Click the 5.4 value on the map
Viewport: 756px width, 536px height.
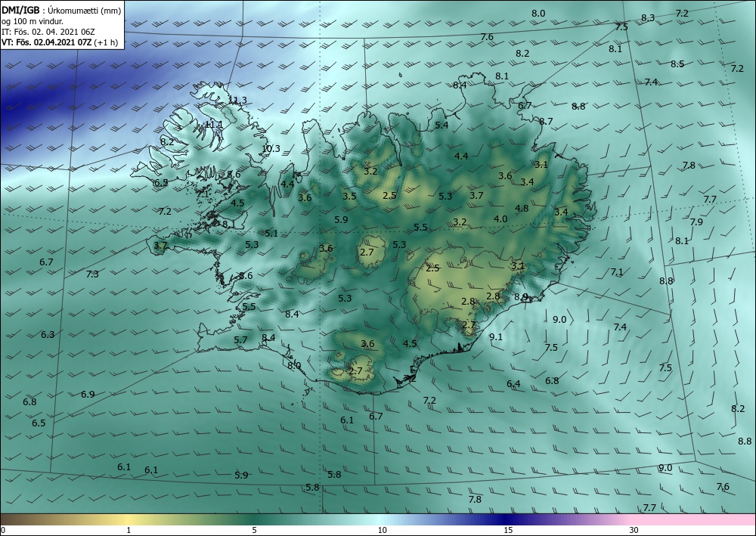442,125
